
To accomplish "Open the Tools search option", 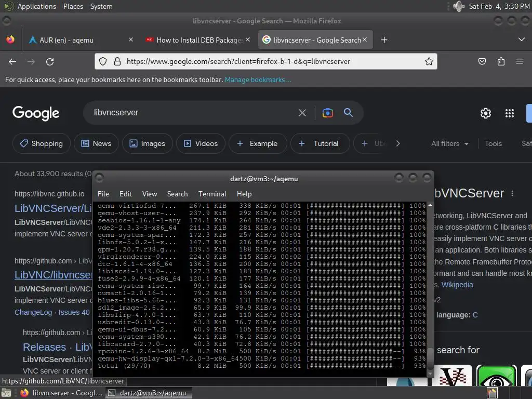I will point(494,143).
